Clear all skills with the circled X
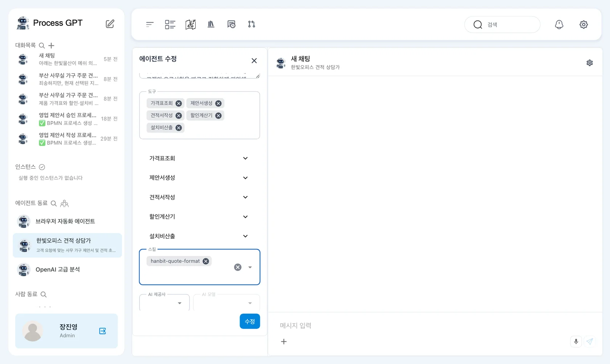The width and height of the screenshot is (610, 364). 238,267
